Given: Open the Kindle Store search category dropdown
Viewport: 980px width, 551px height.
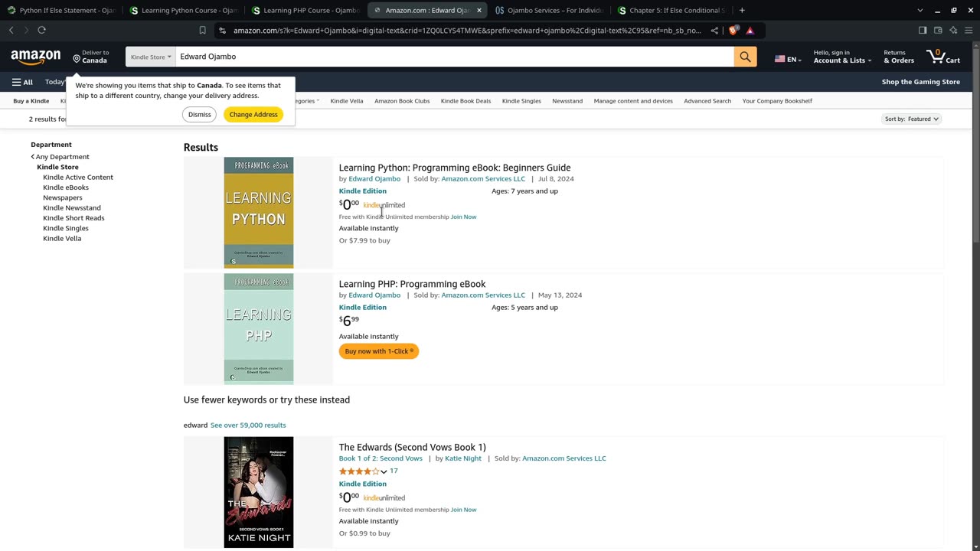Looking at the screenshot, I should coord(151,57).
